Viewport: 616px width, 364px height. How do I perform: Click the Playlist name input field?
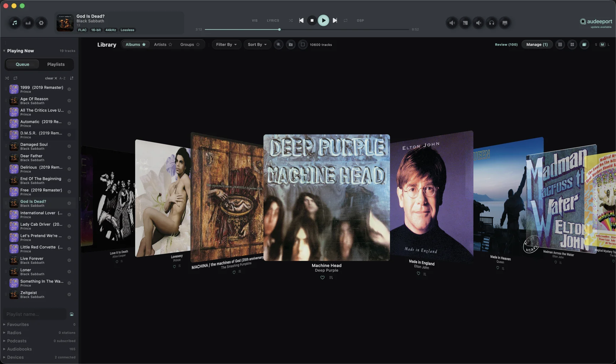pos(35,314)
